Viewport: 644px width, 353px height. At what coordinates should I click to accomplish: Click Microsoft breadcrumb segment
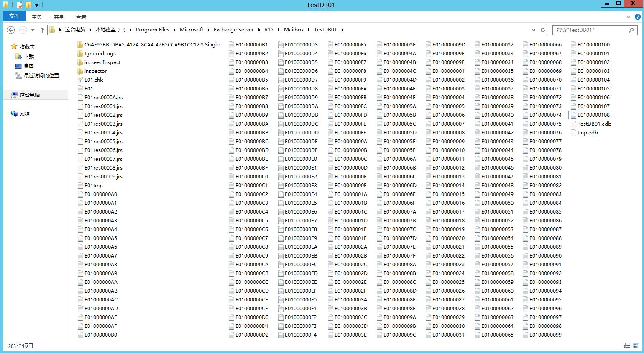[x=192, y=30]
